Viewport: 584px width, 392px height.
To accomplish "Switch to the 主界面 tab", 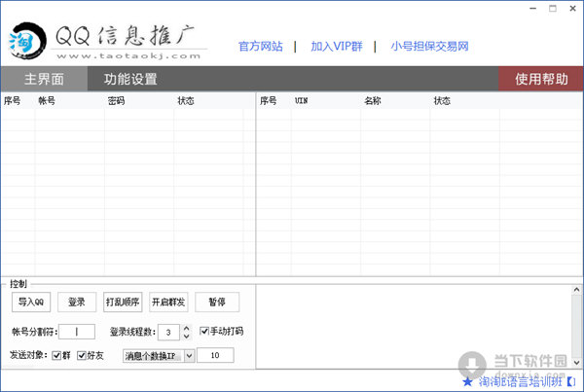I will [x=44, y=79].
